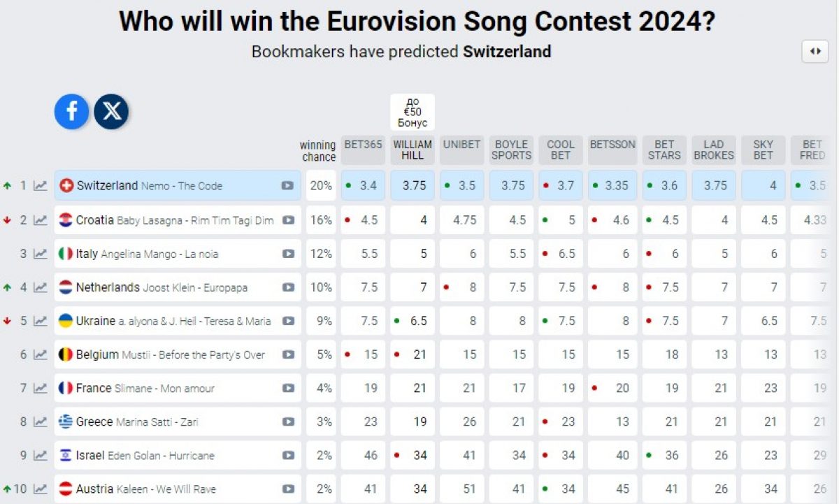Screen dimensions: 839x504
Task: Open Italy's odds trend chart icon
Action: [41, 254]
